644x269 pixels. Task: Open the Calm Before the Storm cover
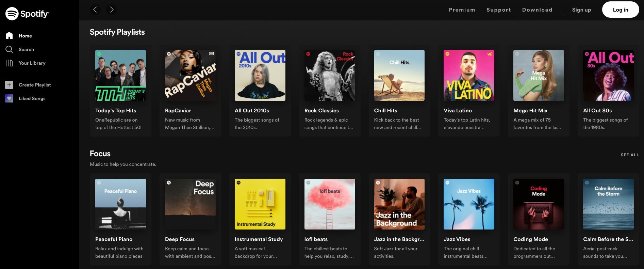click(x=608, y=204)
